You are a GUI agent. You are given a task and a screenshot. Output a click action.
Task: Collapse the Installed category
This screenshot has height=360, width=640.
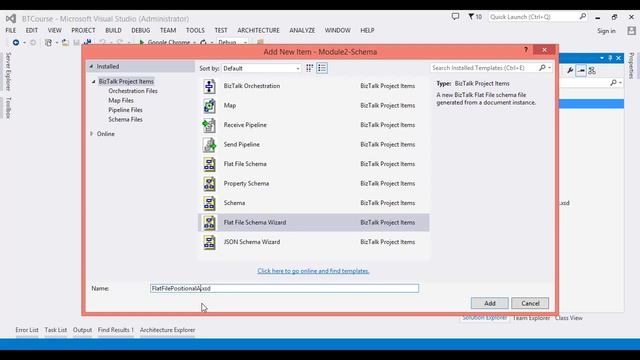(x=91, y=66)
